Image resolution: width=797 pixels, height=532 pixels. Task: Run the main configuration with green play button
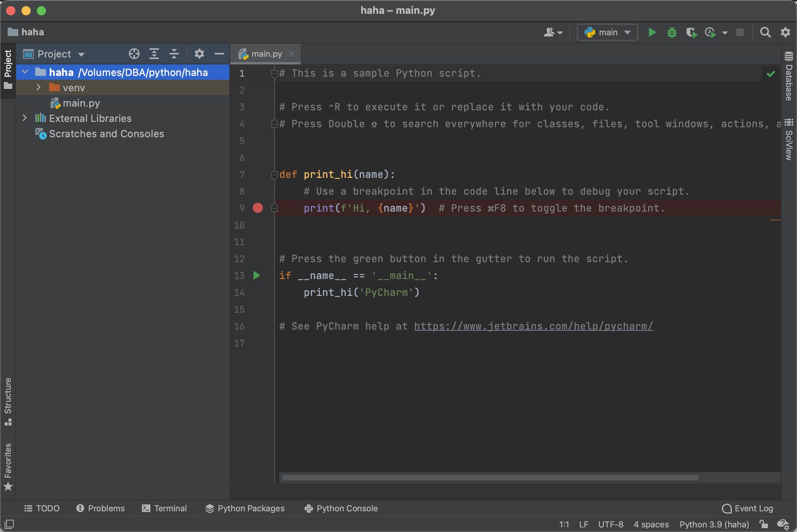(x=652, y=32)
